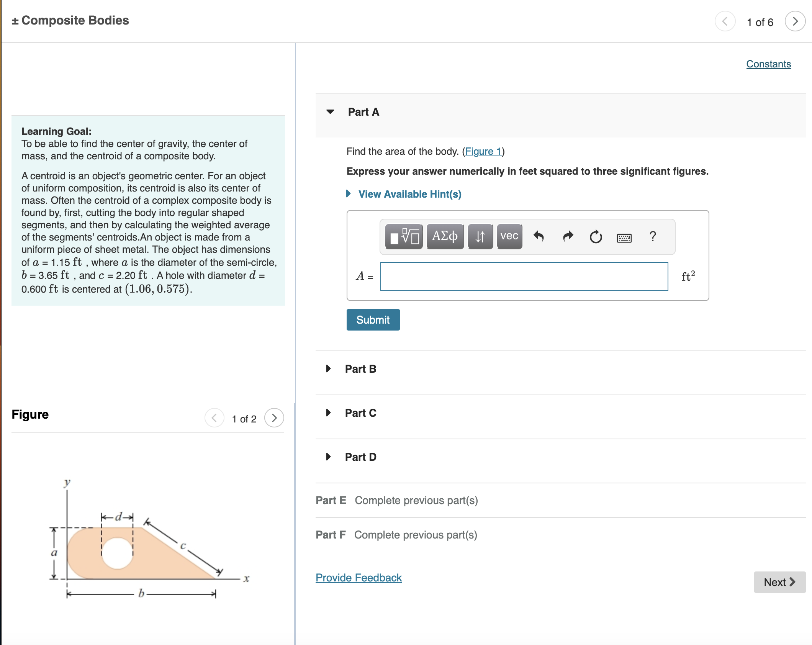This screenshot has height=645, width=812.
Task: View Available Hints for Part A
Action: click(409, 194)
